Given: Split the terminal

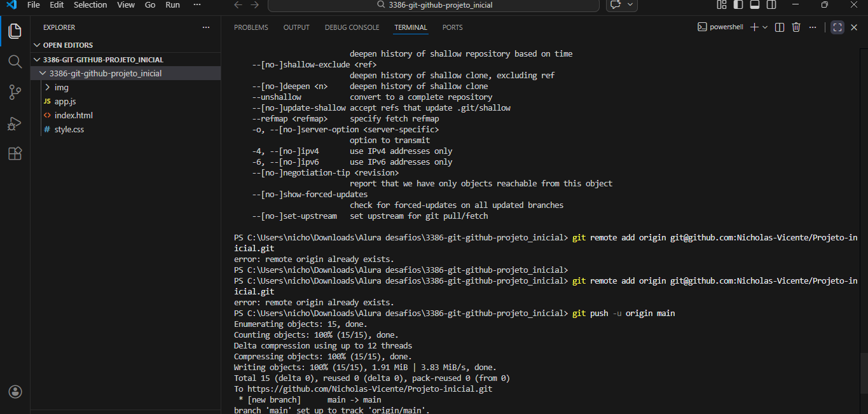Looking at the screenshot, I should tap(780, 27).
